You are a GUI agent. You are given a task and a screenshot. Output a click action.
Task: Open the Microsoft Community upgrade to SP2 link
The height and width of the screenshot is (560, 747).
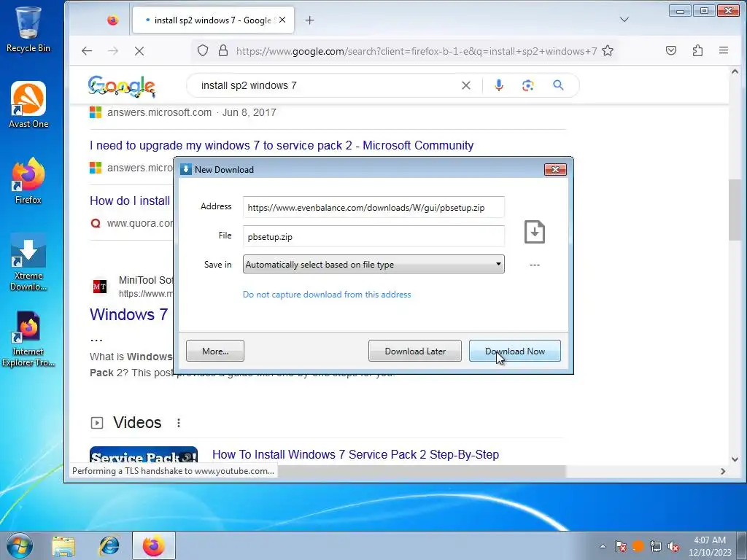(282, 145)
